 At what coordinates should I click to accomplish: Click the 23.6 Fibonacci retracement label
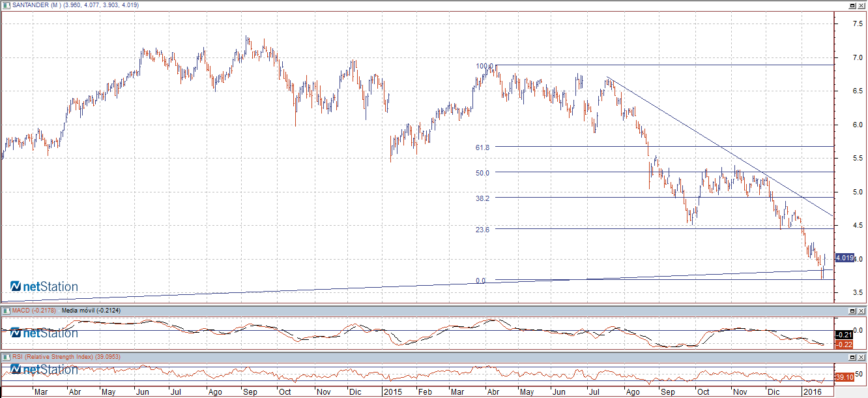click(x=482, y=229)
